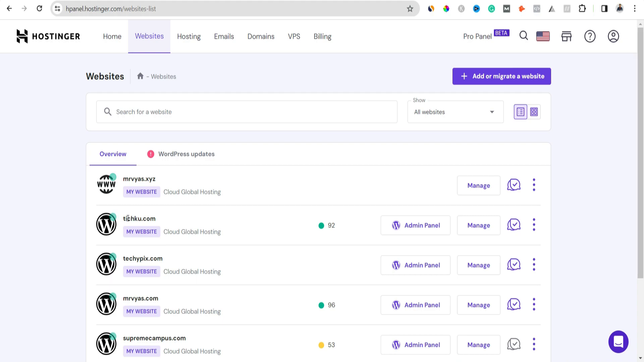644x362 pixels.
Task: Open Admin Panel for techypix.com
Action: (x=416, y=265)
